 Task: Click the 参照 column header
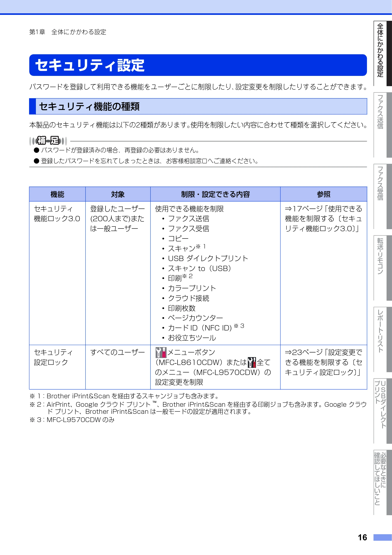[x=324, y=194]
